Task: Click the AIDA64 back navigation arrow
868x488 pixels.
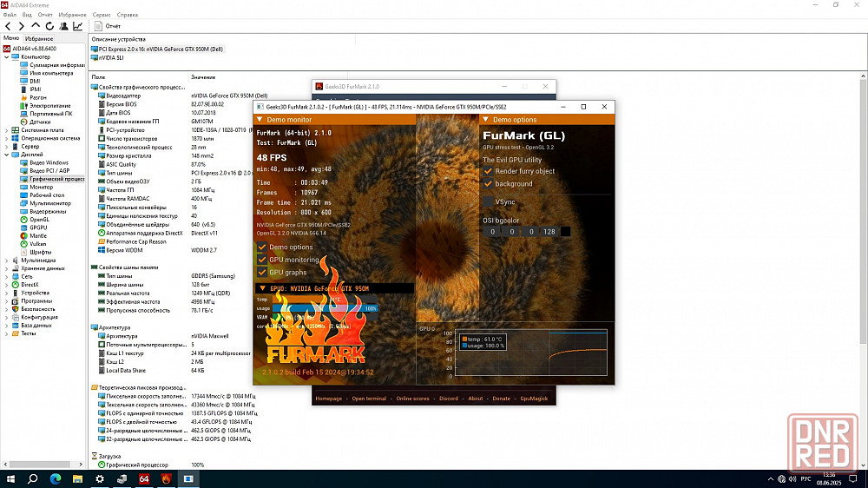Action: (8, 26)
